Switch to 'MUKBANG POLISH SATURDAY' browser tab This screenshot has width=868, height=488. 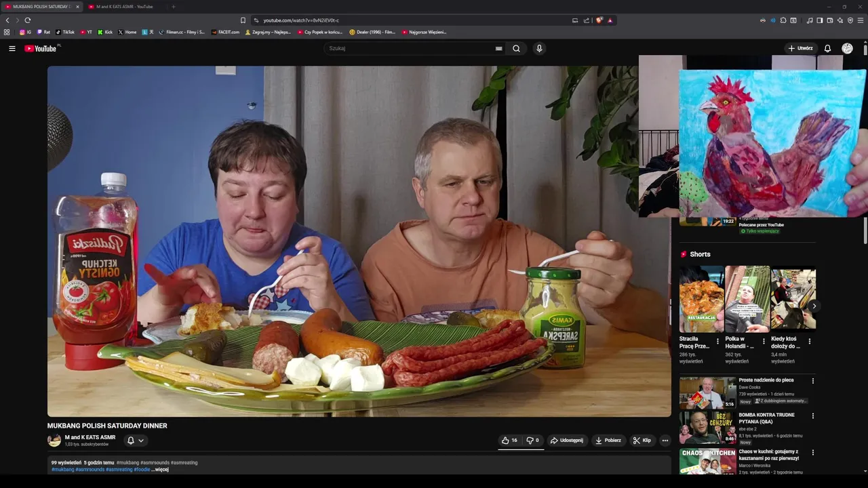point(41,7)
